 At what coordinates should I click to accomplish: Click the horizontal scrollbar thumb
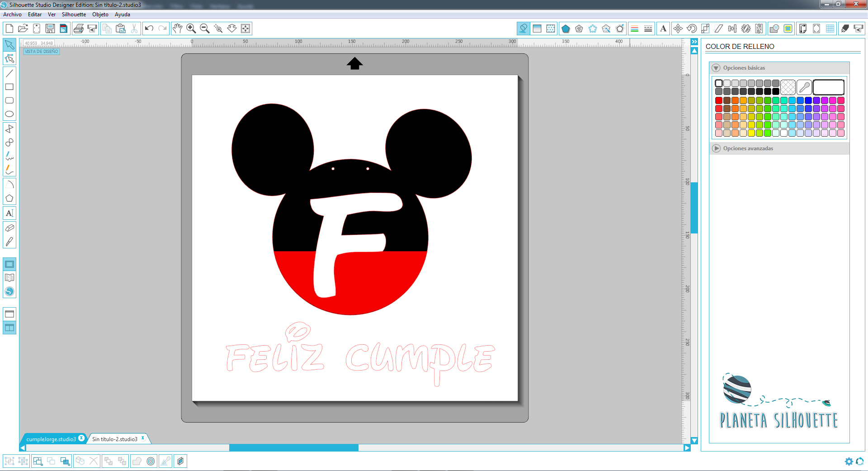click(294, 448)
